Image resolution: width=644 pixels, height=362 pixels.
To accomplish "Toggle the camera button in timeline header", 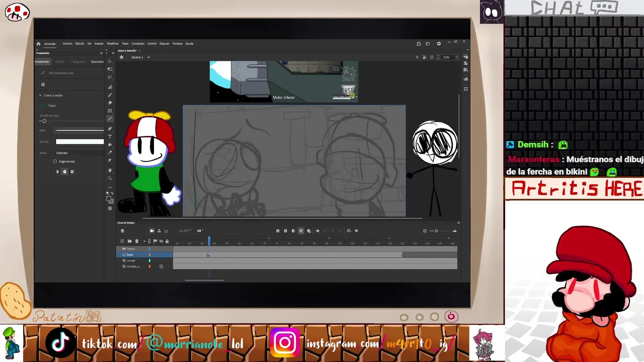I will point(152,231).
